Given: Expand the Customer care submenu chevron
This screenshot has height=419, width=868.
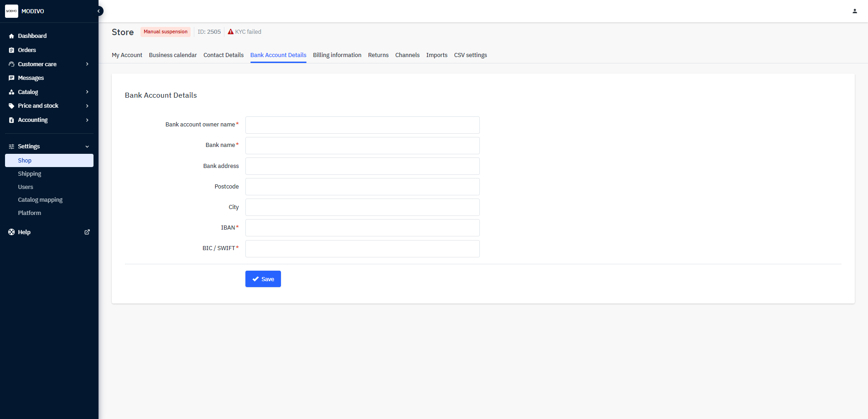Looking at the screenshot, I should coord(87,64).
